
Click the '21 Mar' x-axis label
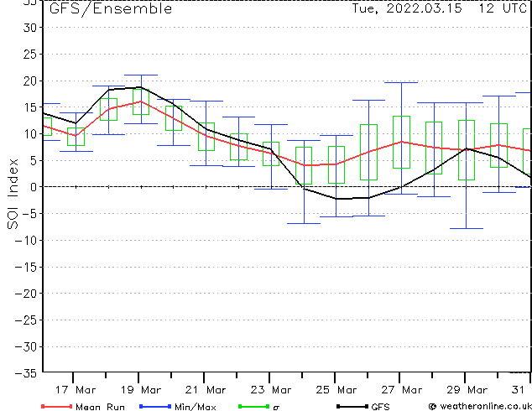[206, 390]
